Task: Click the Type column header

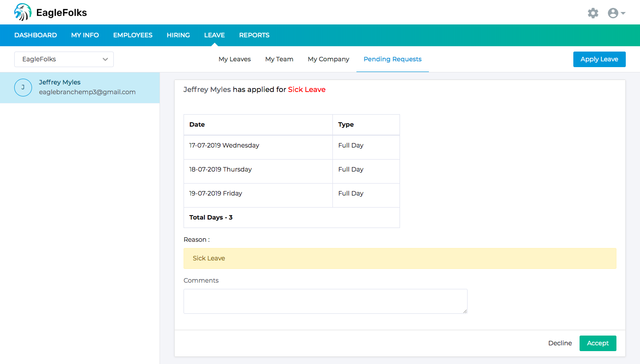Action: tap(366, 124)
